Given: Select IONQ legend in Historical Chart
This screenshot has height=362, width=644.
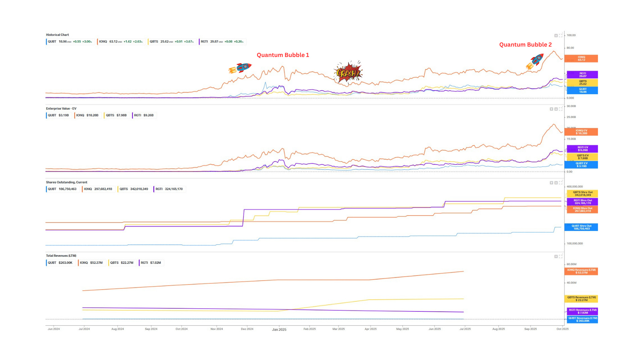Looking at the screenshot, I should (x=121, y=42).
